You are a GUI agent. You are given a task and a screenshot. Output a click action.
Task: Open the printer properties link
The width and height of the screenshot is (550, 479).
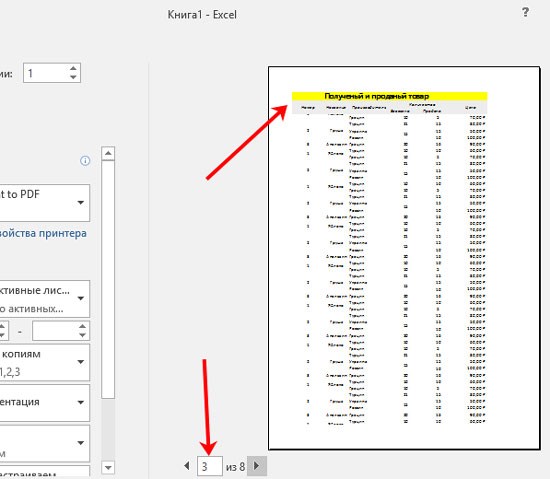tap(43, 233)
